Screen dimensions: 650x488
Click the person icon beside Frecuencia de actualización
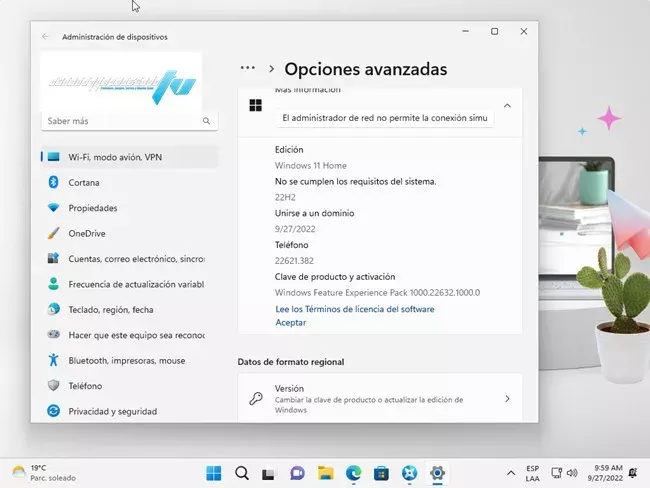(x=53, y=284)
